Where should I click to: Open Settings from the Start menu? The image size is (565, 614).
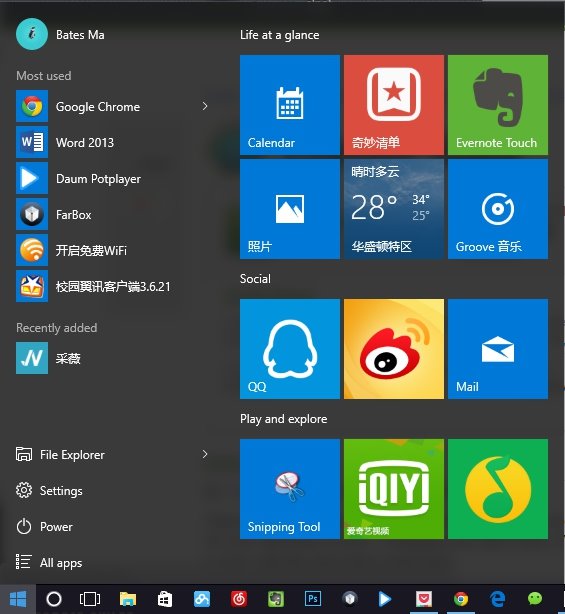49,490
